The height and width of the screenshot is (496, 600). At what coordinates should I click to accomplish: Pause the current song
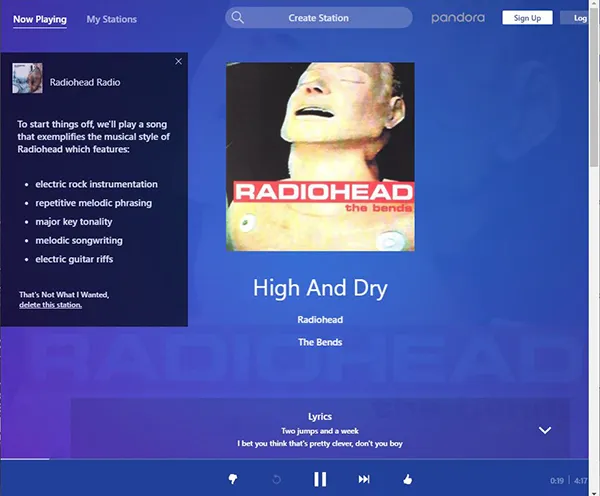click(x=320, y=479)
